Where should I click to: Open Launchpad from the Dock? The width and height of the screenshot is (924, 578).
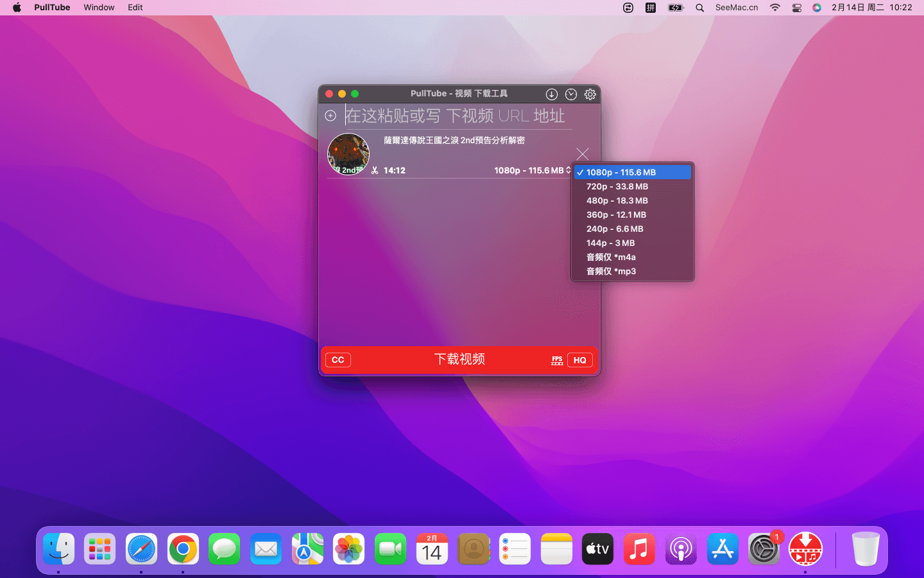tap(99, 549)
